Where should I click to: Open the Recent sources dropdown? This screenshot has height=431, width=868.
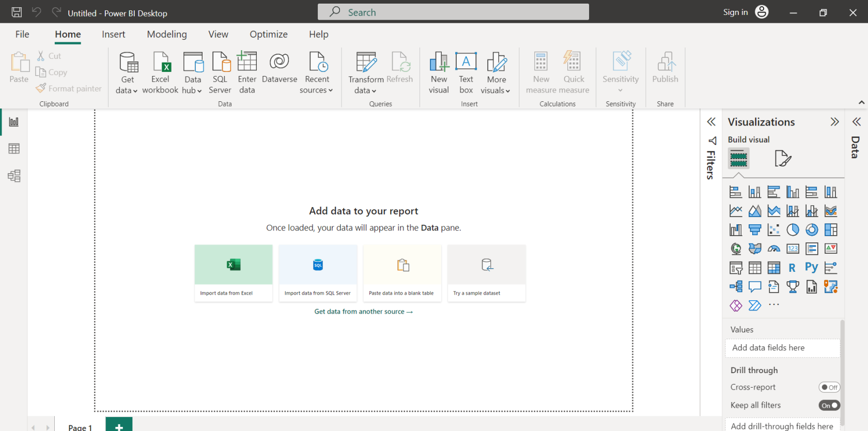pyautogui.click(x=316, y=90)
